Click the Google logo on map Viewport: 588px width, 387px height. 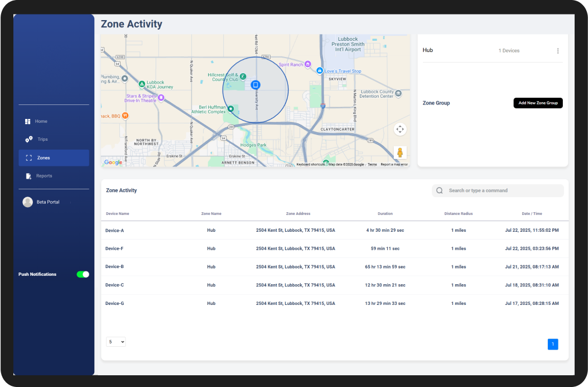pos(113,162)
